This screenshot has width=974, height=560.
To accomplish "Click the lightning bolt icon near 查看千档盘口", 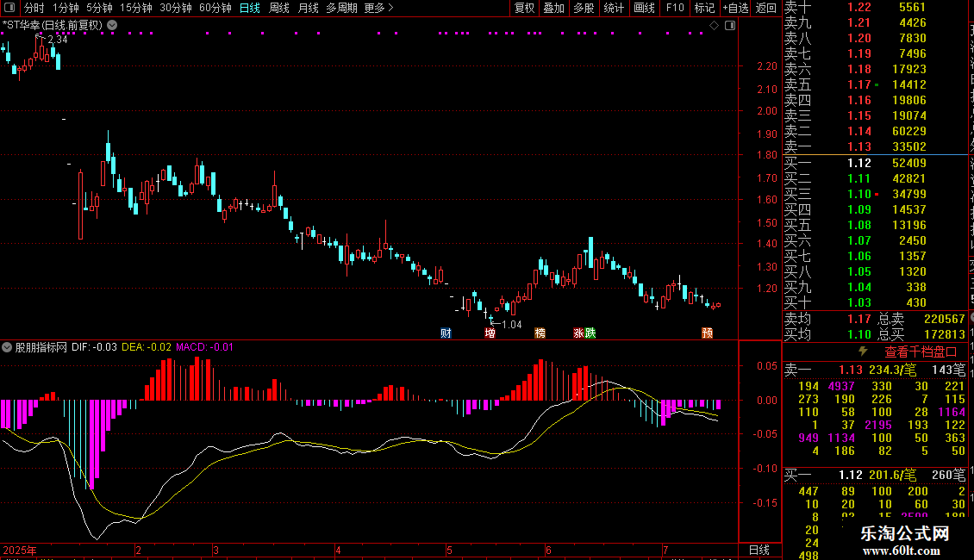I will coord(863,352).
